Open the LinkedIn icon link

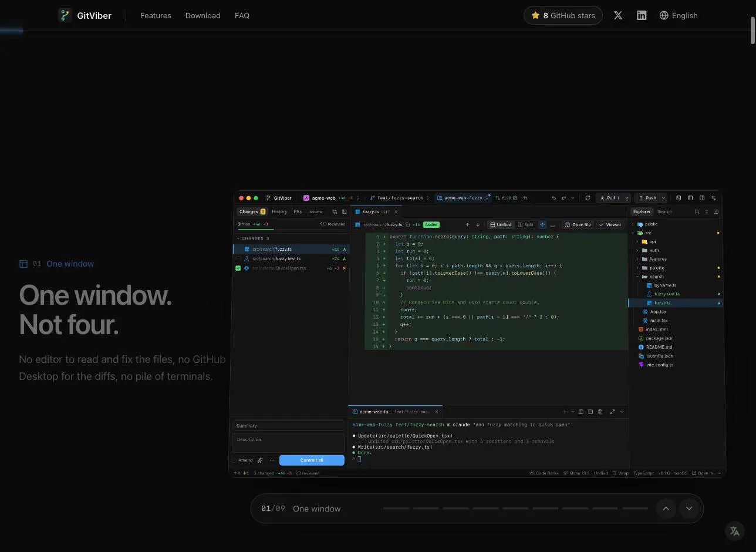[x=642, y=15]
